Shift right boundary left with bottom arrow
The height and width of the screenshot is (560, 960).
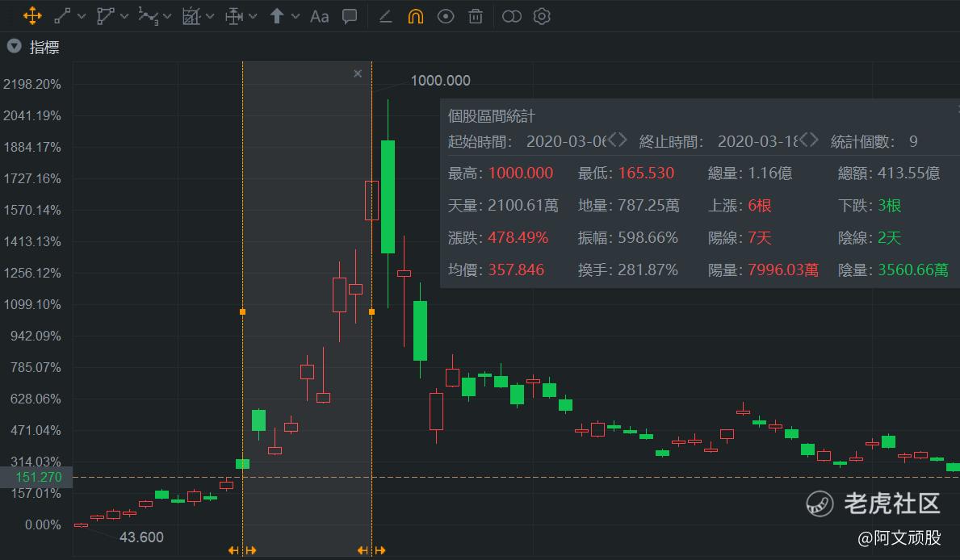(x=363, y=550)
